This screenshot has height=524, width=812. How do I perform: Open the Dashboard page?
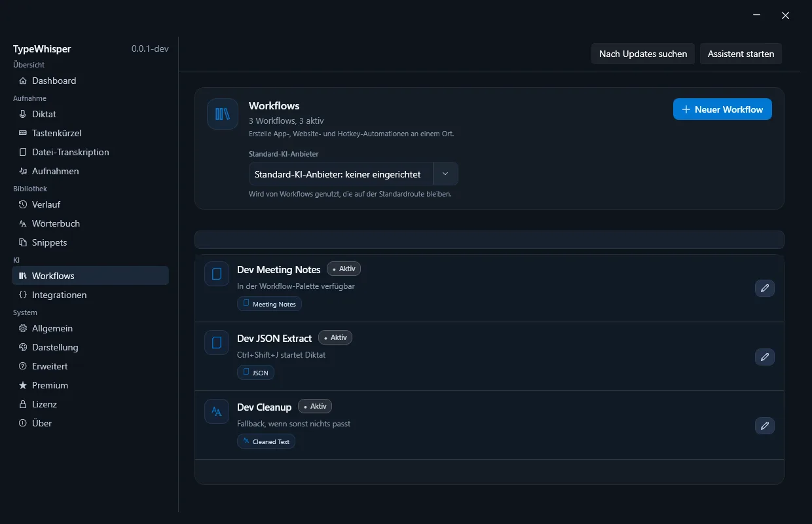(x=90, y=81)
